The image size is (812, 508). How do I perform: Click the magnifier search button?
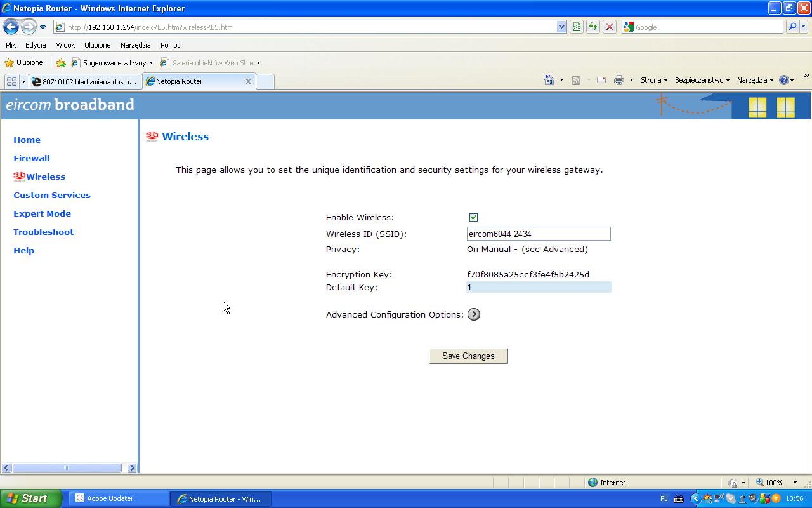coord(792,27)
